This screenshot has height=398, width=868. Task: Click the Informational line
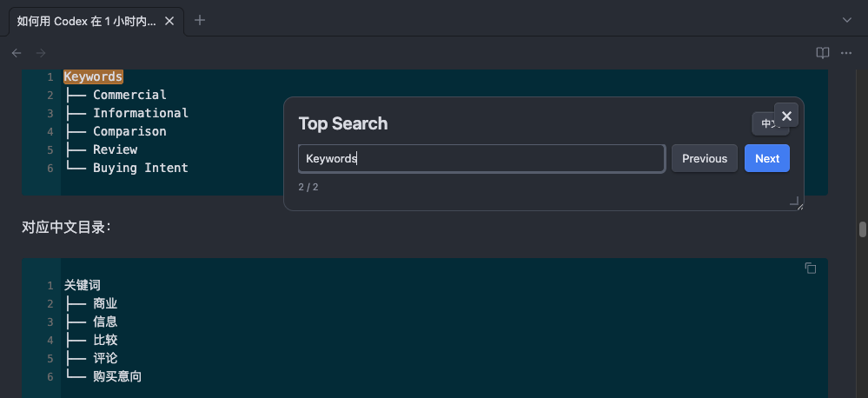141,113
